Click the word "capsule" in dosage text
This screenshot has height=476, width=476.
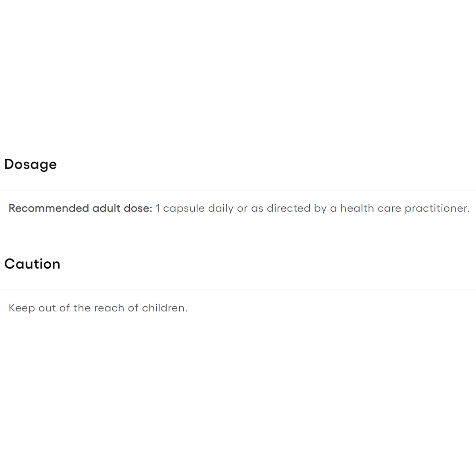[184, 209]
